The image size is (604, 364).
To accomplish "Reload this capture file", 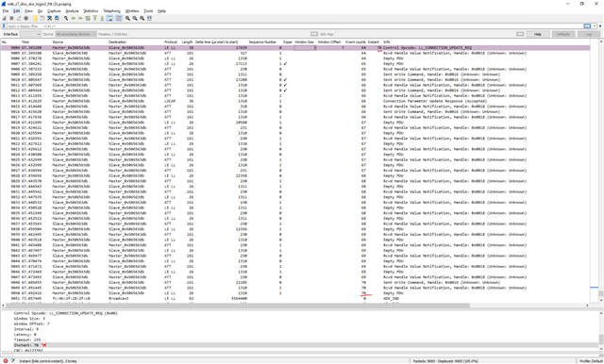I will pyautogui.click(x=57, y=18).
